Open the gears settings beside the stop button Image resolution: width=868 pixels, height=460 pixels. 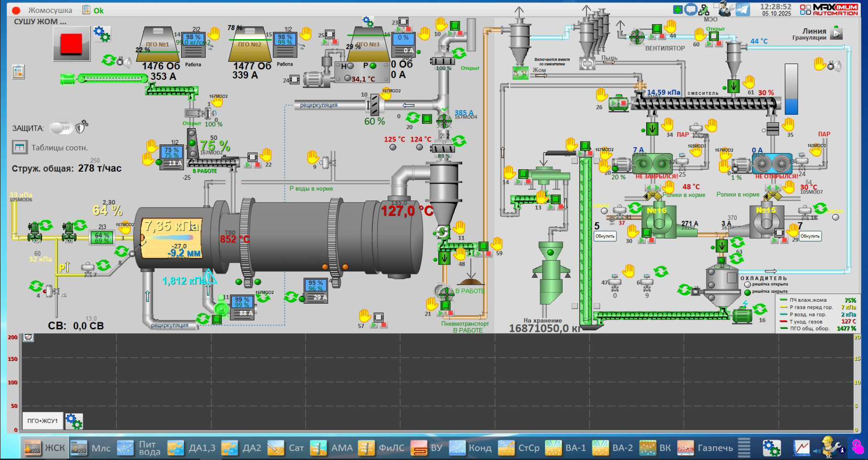102,34
